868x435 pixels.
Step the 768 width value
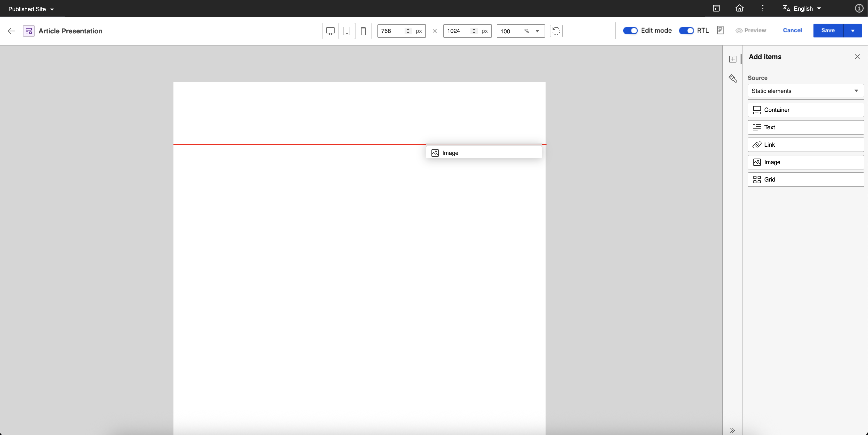(x=408, y=31)
